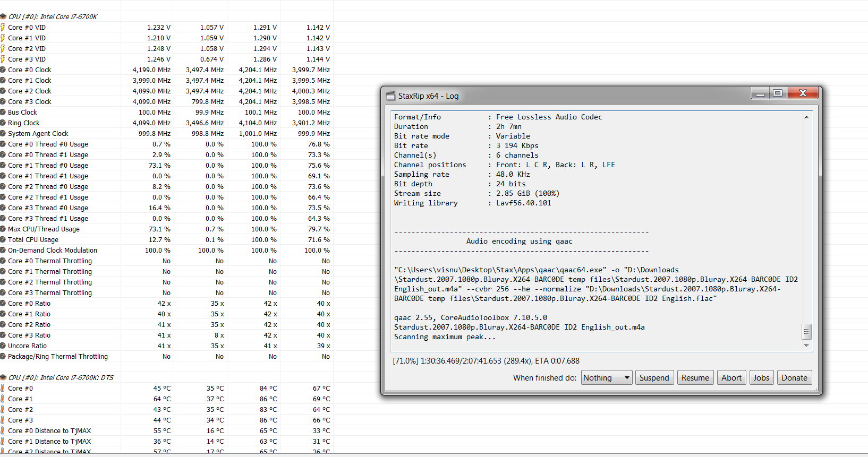Click the StaxRip title bar app icon
This screenshot has width=868, height=457.
390,96
